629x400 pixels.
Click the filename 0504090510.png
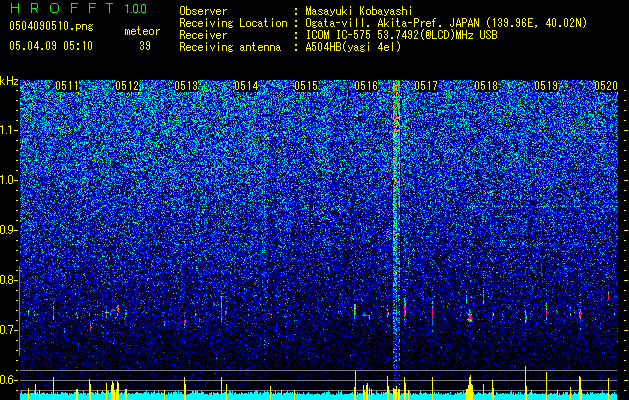point(51,26)
